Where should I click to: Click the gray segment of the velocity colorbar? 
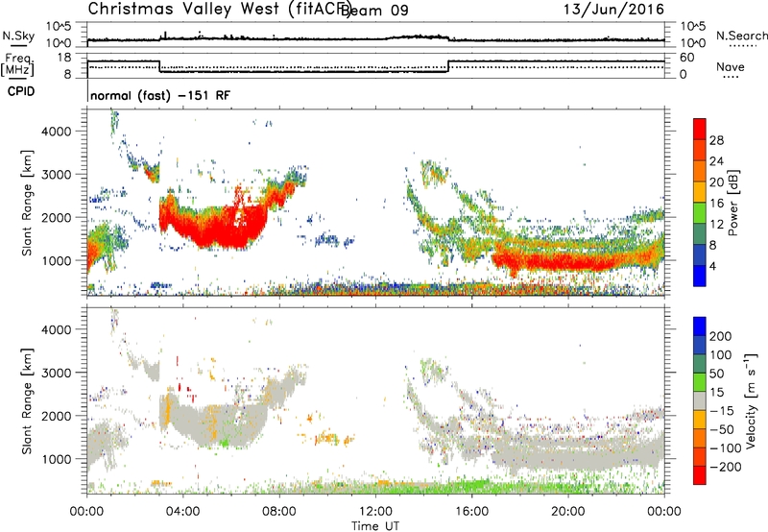point(700,400)
